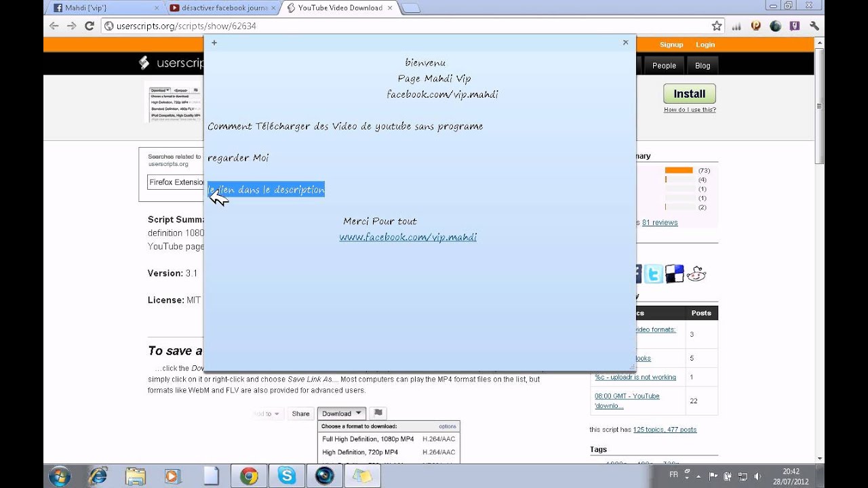
Task: Open the script screenshot thumbnail
Action: tap(174, 102)
